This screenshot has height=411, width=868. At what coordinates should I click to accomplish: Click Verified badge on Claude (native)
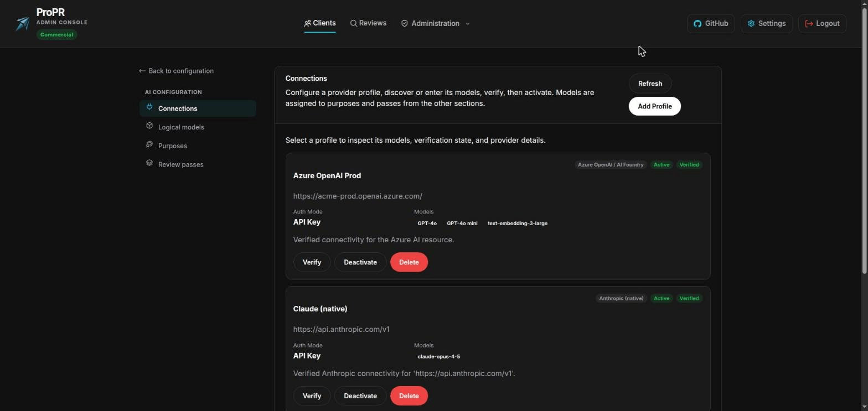[689, 298]
